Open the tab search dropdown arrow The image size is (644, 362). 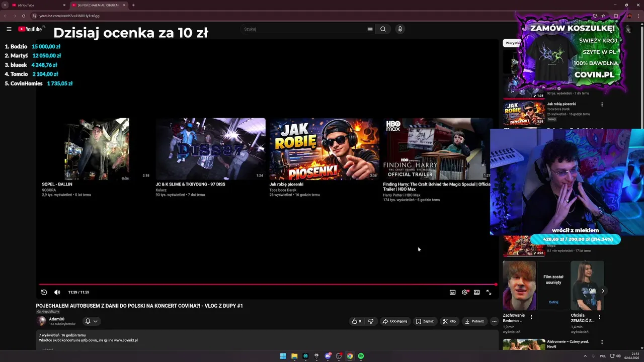tap(5, 5)
